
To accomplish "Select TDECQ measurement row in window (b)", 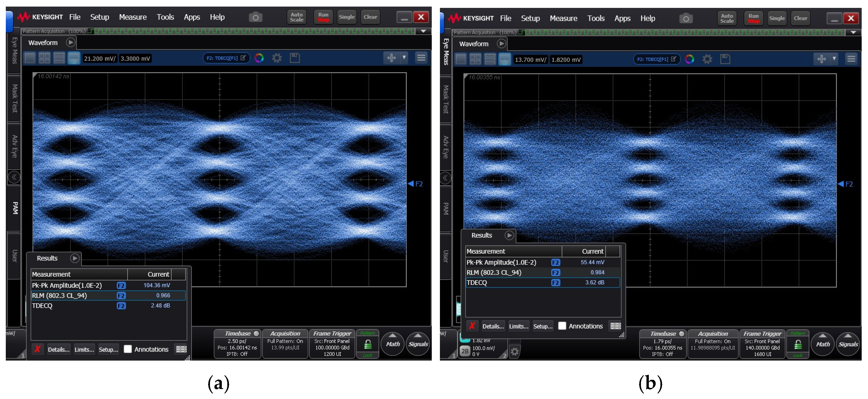I will point(543,282).
